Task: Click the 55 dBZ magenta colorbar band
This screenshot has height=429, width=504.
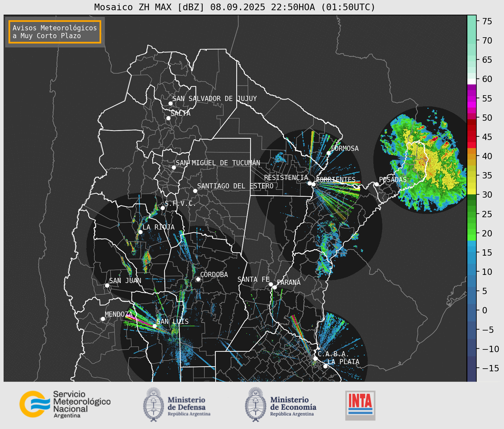Action: pos(472,99)
